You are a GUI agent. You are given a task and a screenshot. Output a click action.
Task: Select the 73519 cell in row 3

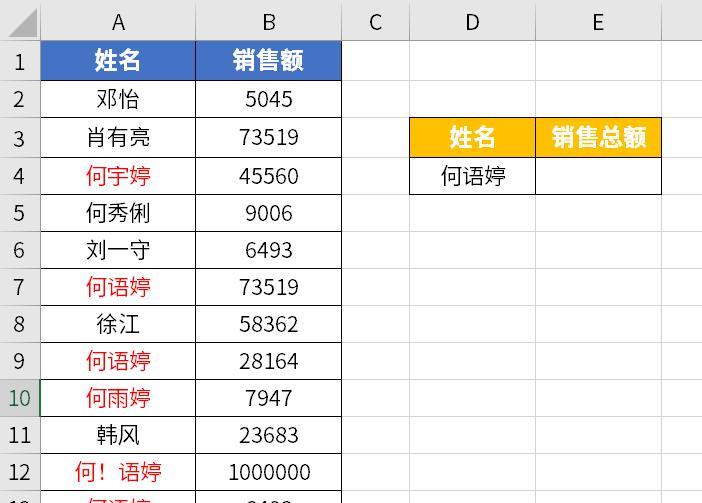(x=269, y=137)
